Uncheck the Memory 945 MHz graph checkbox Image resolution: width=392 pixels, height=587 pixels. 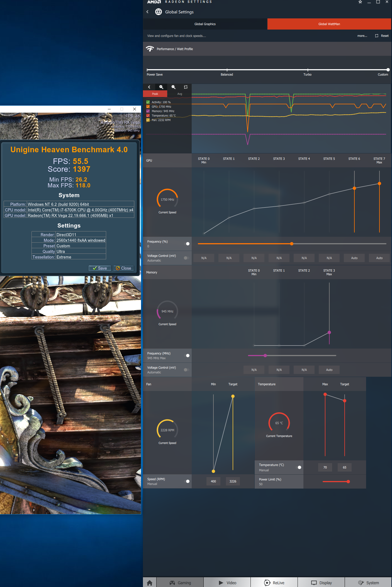[x=148, y=111]
